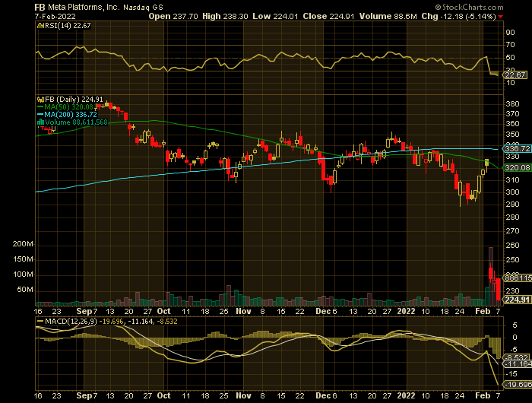The image size is (532, 403).
Task: Click 2022 on the price-panel date axis
Action: pyautogui.click(x=406, y=311)
